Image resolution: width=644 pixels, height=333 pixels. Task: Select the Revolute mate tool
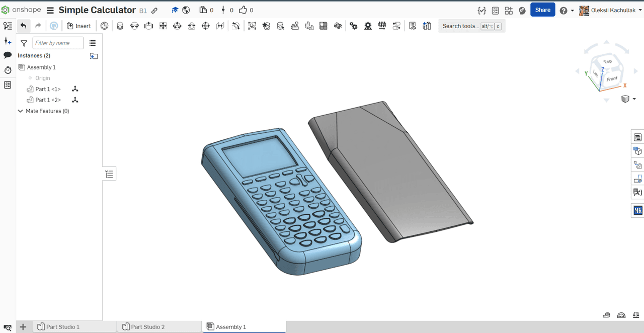point(134,26)
